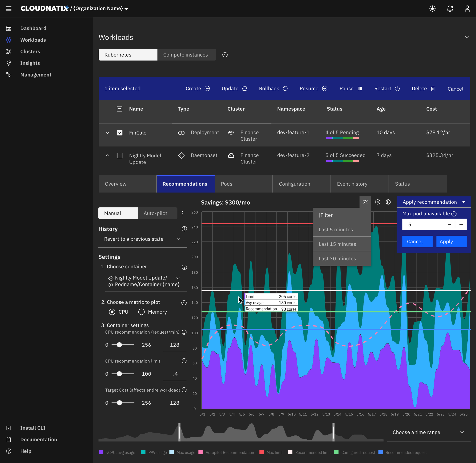The image size is (476, 463).
Task: Click info icon for Choose container
Action: point(184,267)
